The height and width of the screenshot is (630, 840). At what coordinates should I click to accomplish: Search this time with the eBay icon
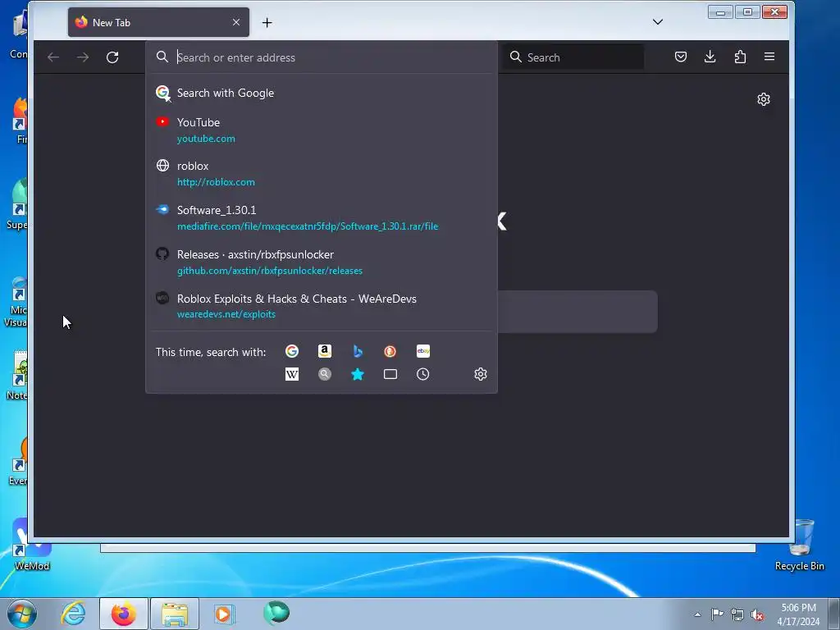[x=423, y=351]
